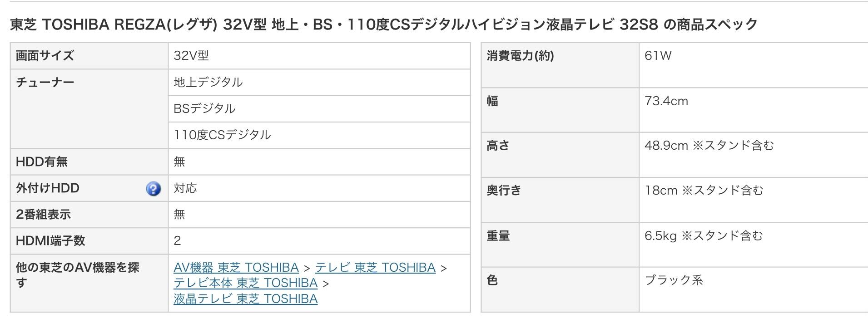The image size is (868, 333).
Task: Select the HDMI端子数 row label
Action: point(50,240)
